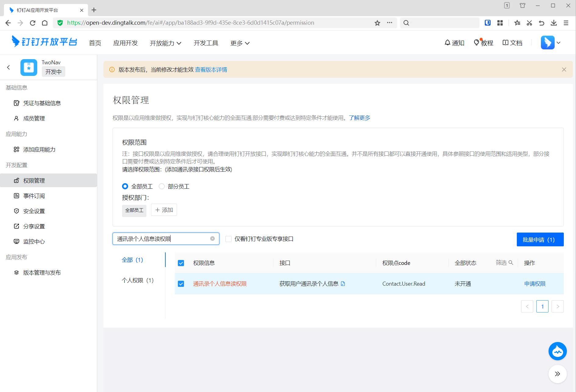Click the notification bell icon
Screen dimensions: 576x392
tap(447, 43)
